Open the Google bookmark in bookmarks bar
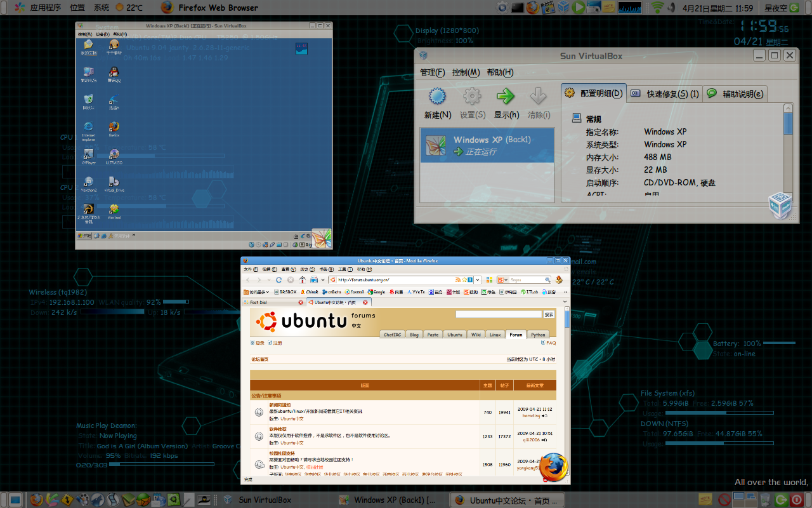Screen dimensions: 812x508 (376, 292)
